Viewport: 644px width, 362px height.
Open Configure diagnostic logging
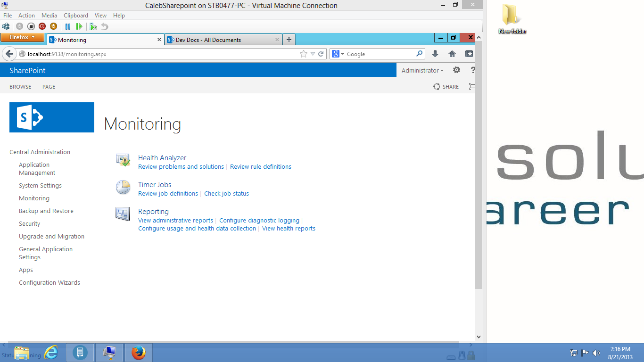(x=259, y=221)
